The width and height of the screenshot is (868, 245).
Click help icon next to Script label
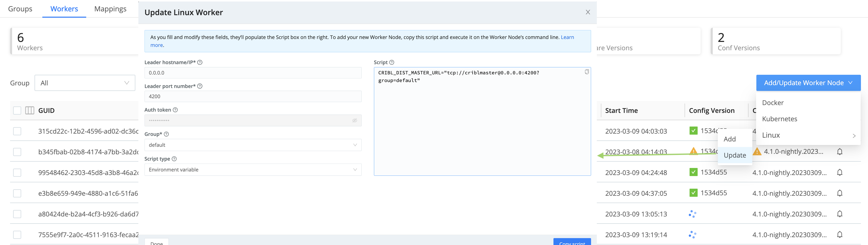click(392, 62)
